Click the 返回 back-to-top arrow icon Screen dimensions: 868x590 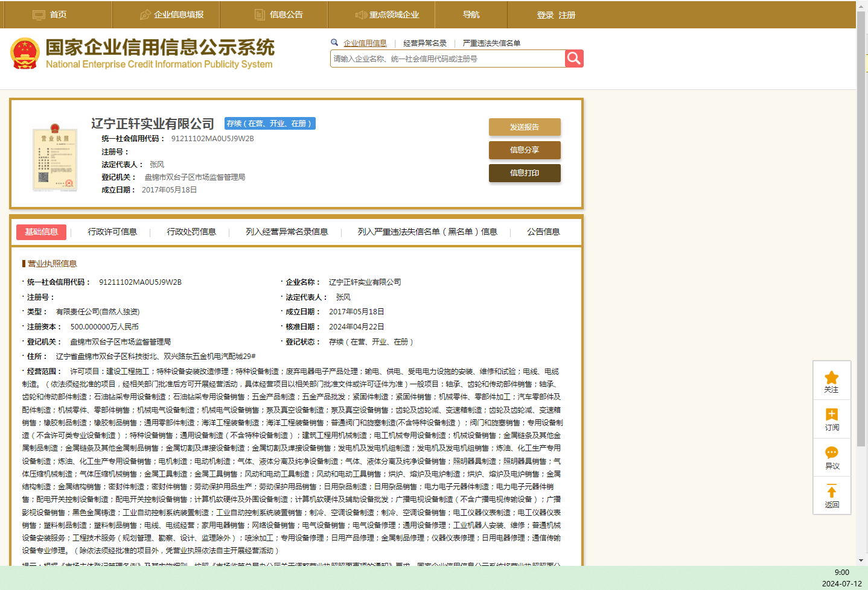[831, 492]
